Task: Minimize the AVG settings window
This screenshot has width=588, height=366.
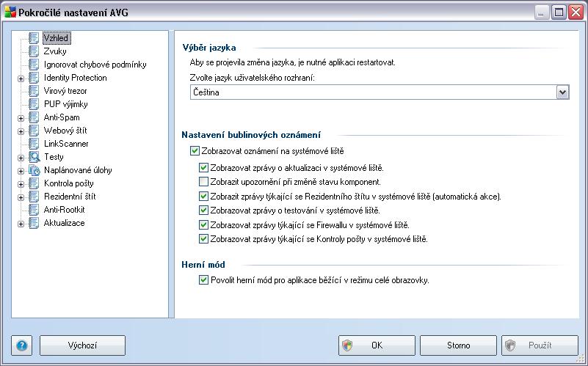Action: click(x=541, y=12)
